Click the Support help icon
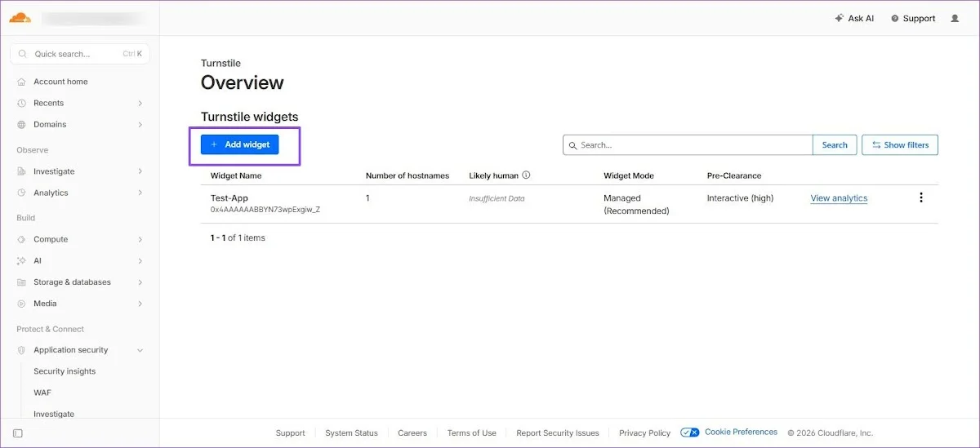Screen dimensions: 980x448 (x=894, y=18)
